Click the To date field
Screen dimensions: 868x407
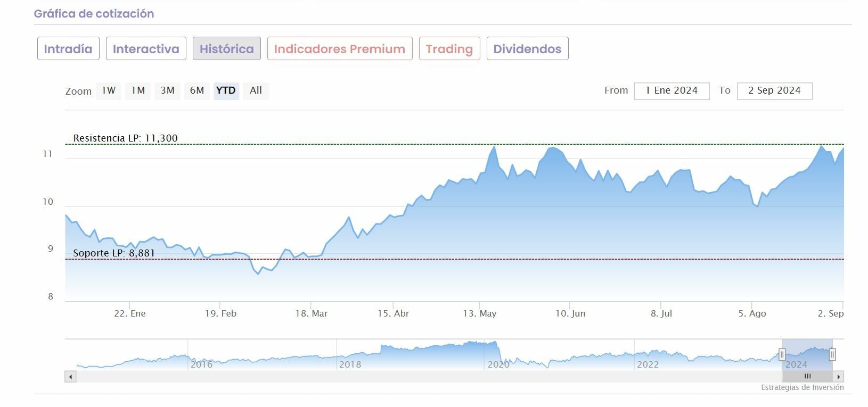(x=774, y=91)
